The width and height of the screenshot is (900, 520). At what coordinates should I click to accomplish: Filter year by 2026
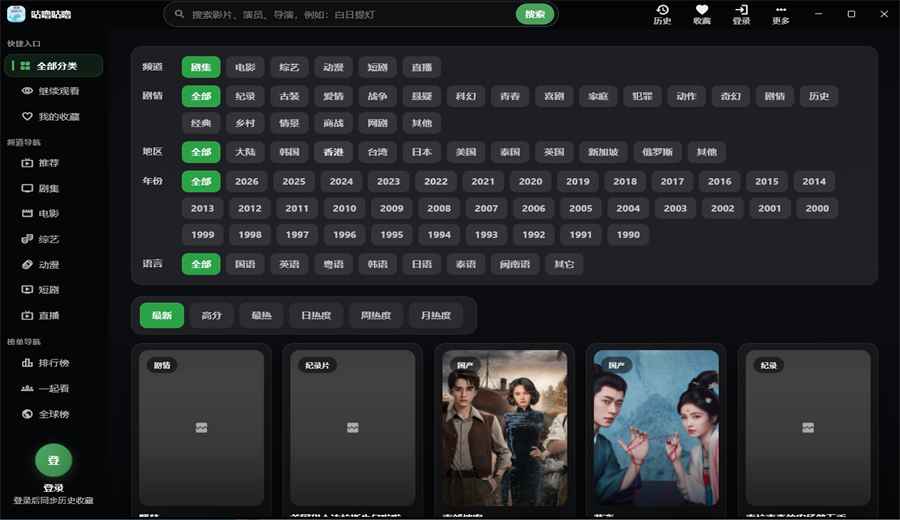[x=247, y=181]
